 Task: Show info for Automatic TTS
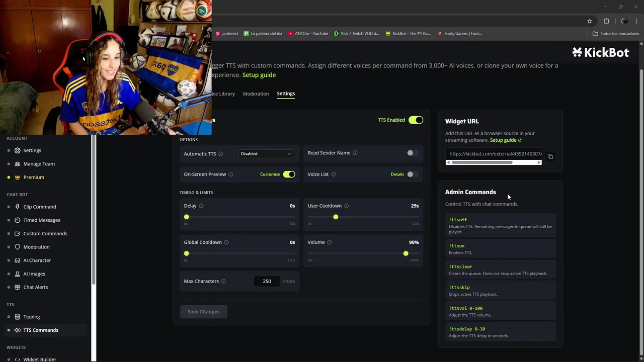[x=220, y=154]
